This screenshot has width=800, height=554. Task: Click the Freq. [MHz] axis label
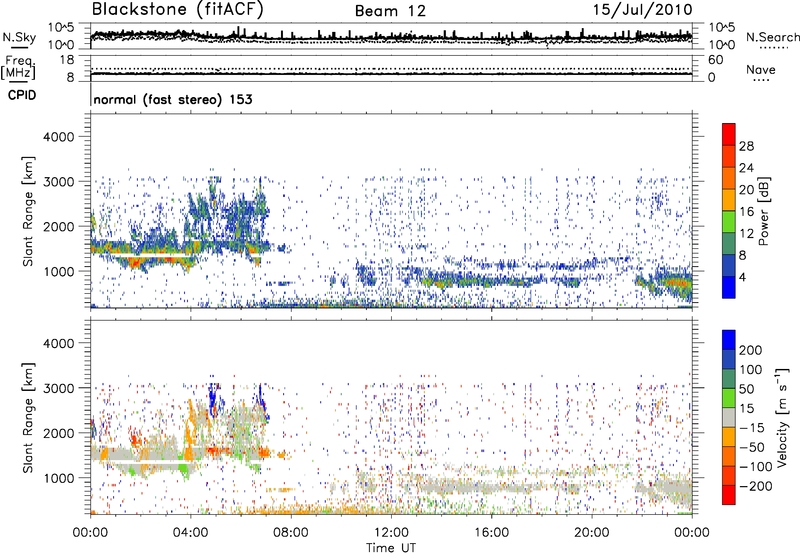click(x=18, y=68)
